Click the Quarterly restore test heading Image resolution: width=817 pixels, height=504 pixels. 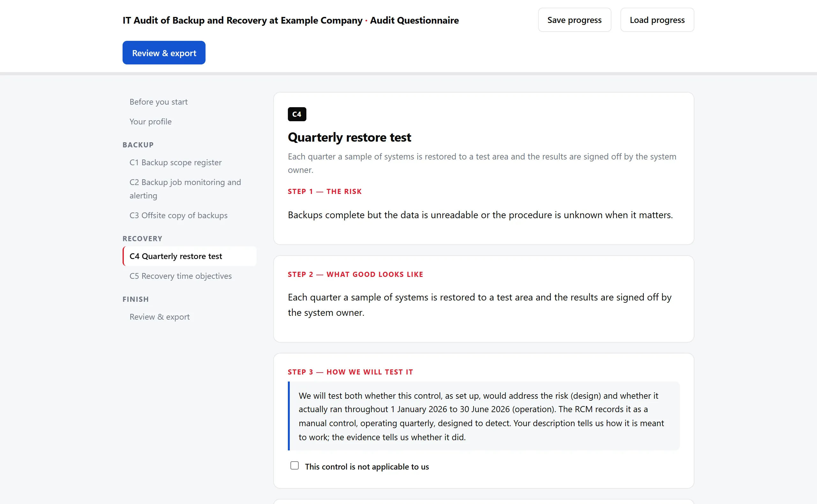click(x=349, y=137)
